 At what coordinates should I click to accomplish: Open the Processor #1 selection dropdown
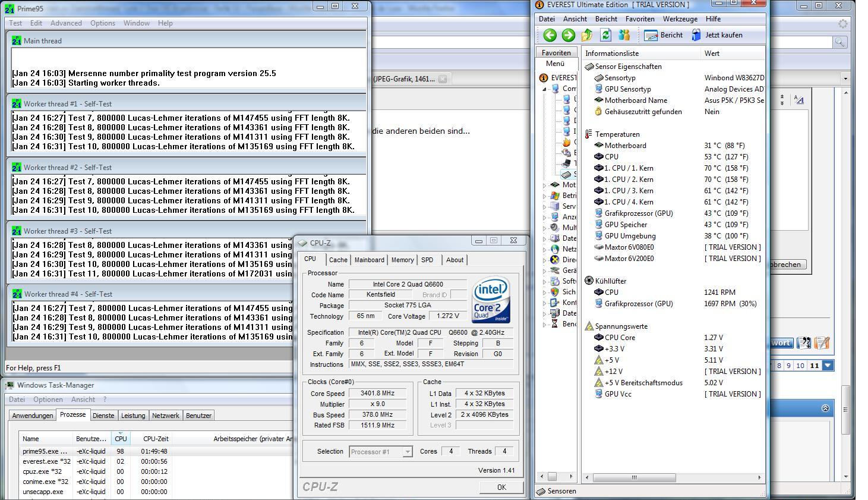tap(408, 452)
